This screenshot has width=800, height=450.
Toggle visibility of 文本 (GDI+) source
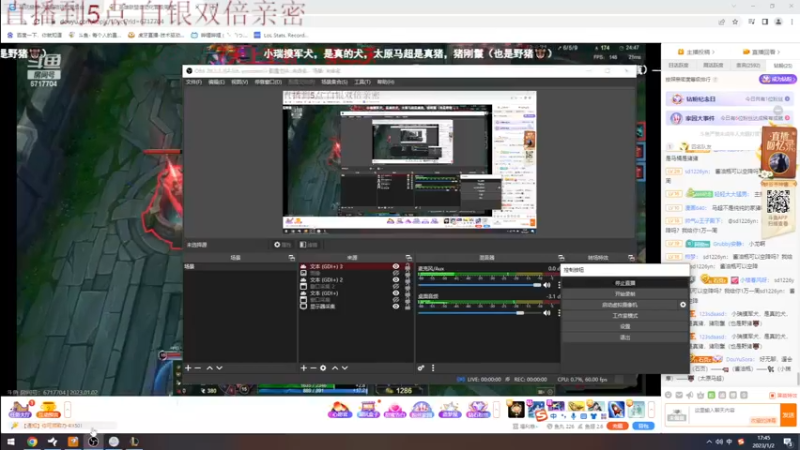[395, 293]
